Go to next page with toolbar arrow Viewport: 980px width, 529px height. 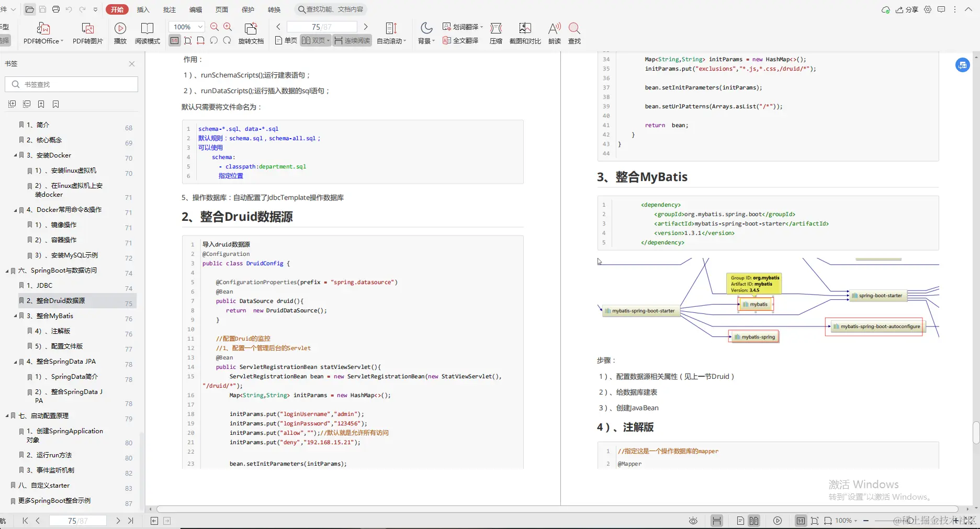[x=366, y=27]
